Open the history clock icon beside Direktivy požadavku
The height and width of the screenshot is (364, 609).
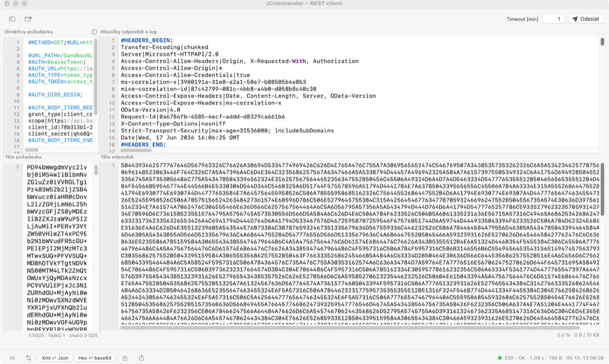[94, 32]
